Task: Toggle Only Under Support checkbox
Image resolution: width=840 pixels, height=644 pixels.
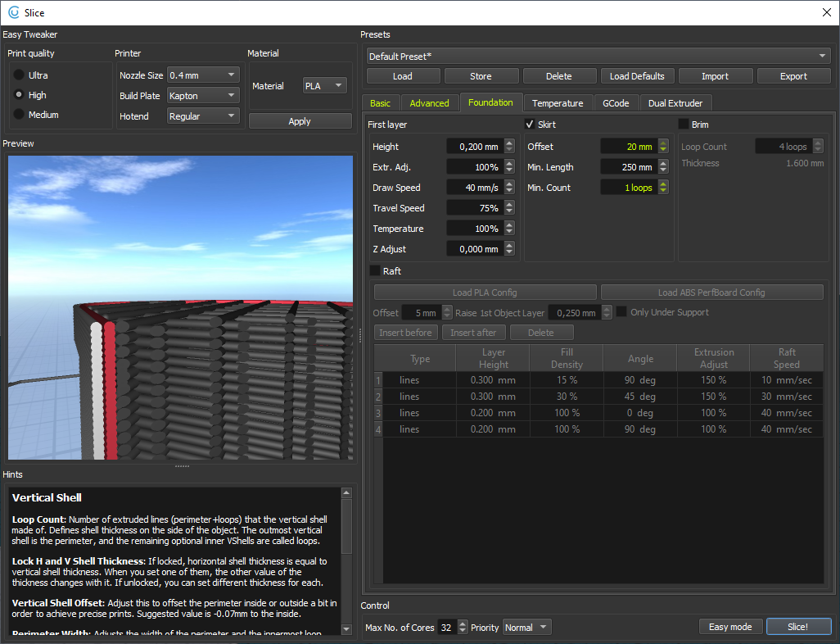Action: pyautogui.click(x=621, y=311)
